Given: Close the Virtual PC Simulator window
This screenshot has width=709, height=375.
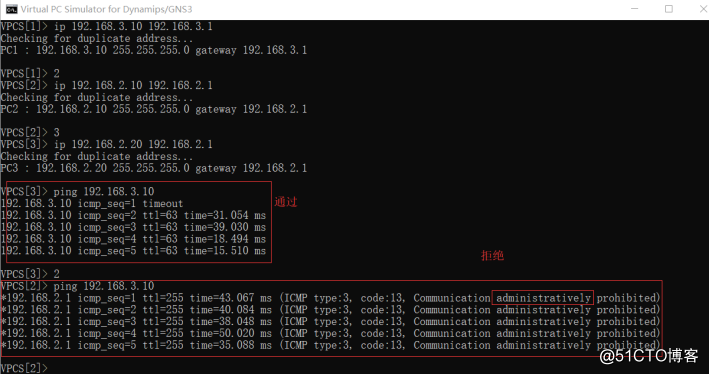Looking at the screenshot, I should coord(703,9).
